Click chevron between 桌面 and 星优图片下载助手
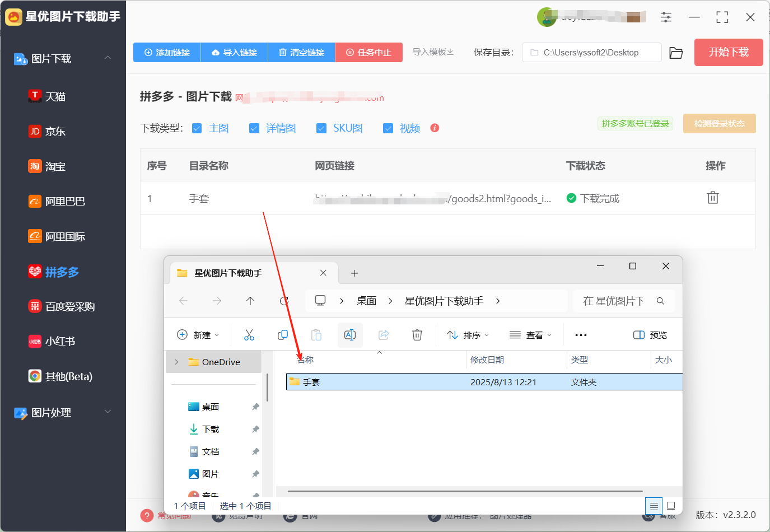The image size is (770, 532). pyautogui.click(x=390, y=301)
